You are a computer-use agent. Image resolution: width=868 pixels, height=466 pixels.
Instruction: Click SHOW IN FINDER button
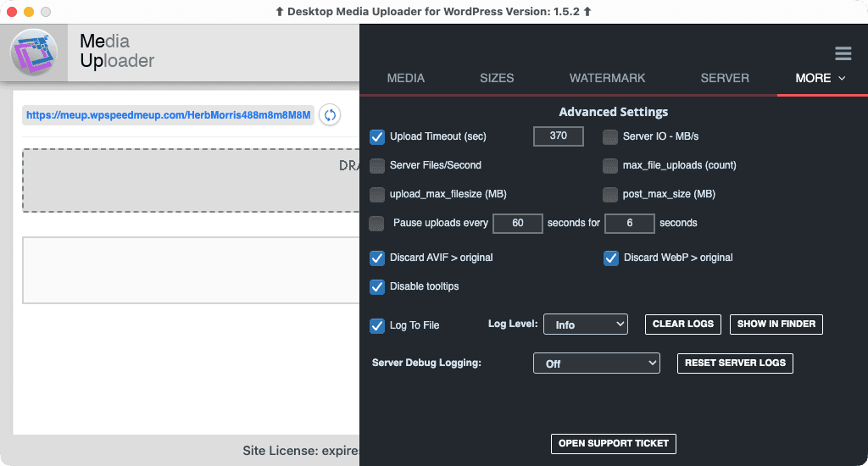(x=776, y=325)
